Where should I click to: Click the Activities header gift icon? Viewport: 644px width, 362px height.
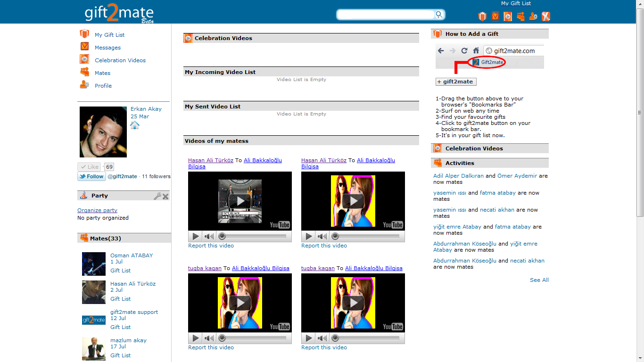[438, 163]
